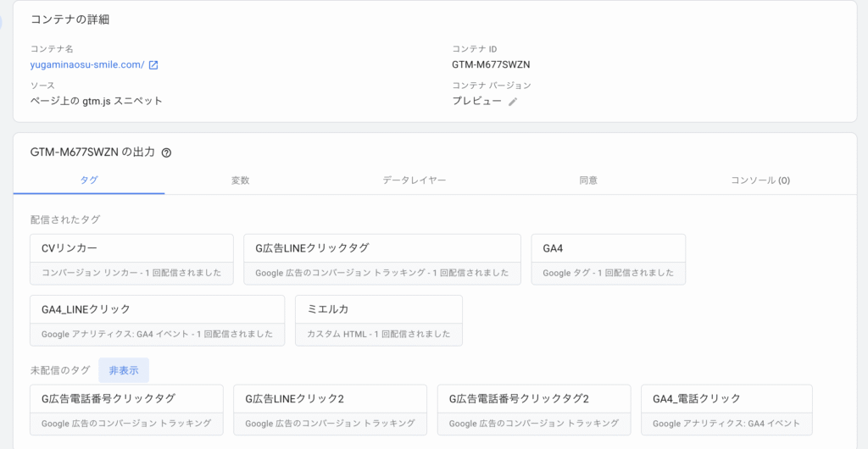Hide unfired tags with 非表示 button
Viewport: 868px width, 449px height.
[x=124, y=370]
